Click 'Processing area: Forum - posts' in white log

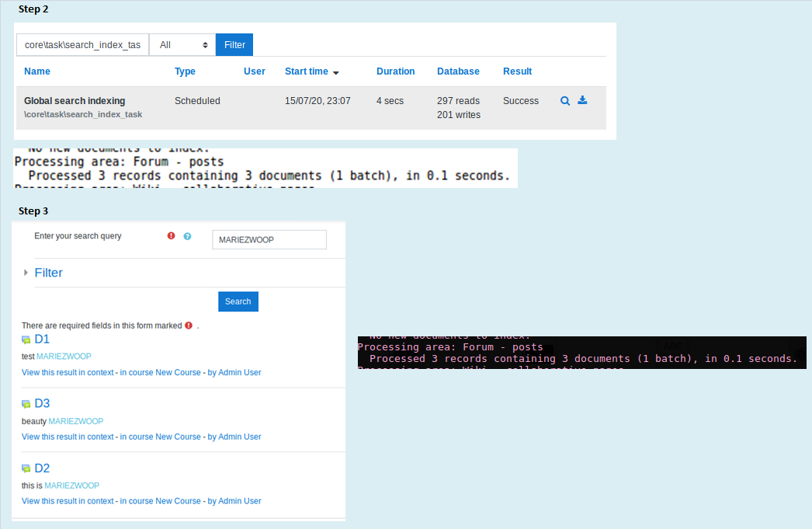point(119,162)
